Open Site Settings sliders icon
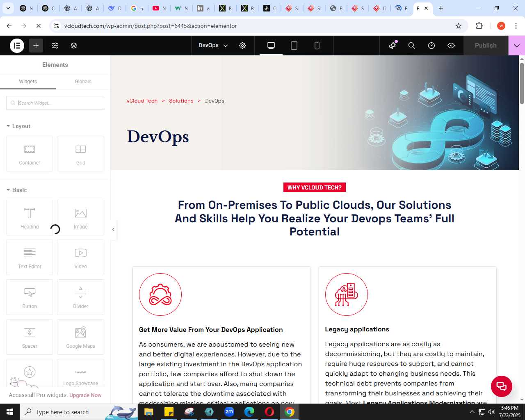 click(55, 46)
